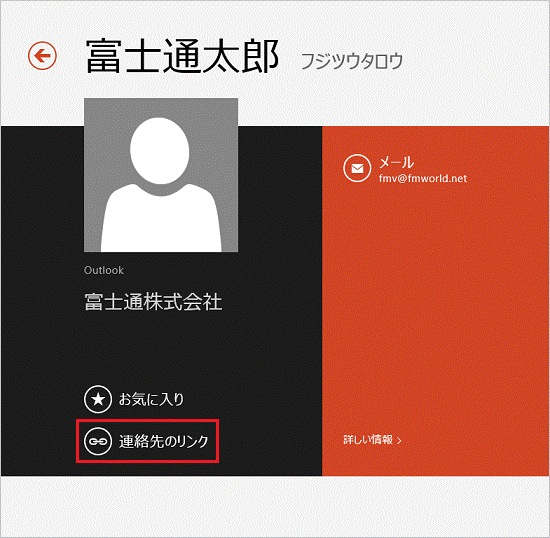
Task: Click the phonetic name フジツウタロウ
Action: (x=351, y=61)
